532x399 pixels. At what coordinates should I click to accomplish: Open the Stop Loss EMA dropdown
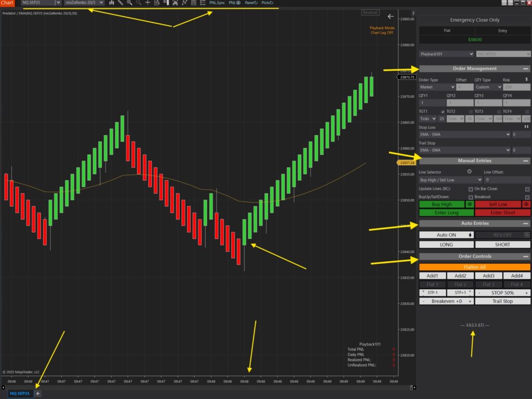coord(464,135)
